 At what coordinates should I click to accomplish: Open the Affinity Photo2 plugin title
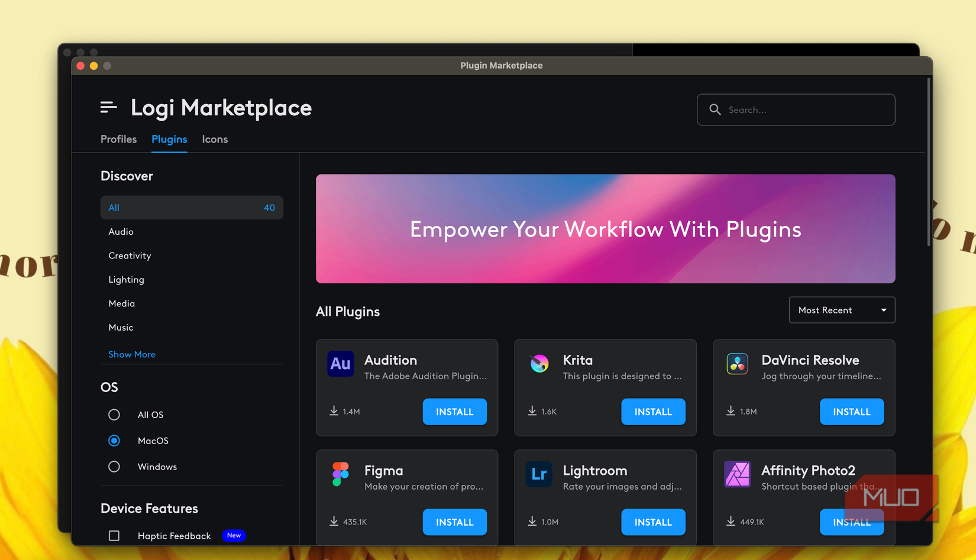tap(808, 471)
